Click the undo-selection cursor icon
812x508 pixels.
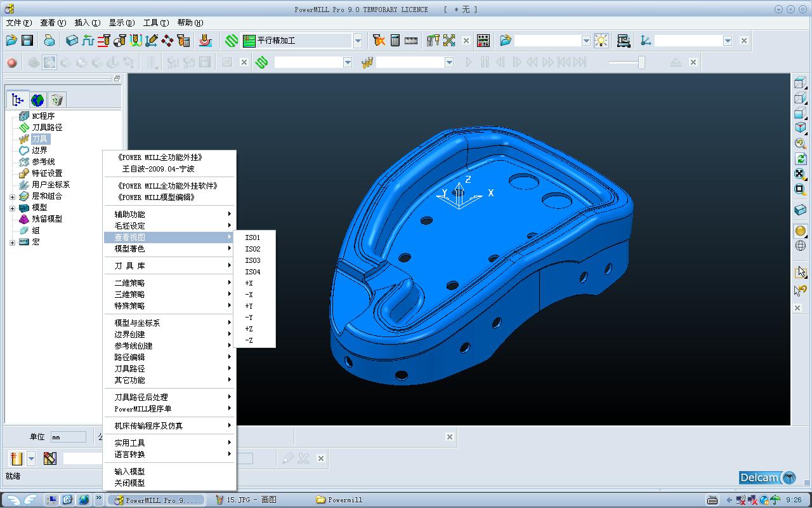click(x=801, y=291)
